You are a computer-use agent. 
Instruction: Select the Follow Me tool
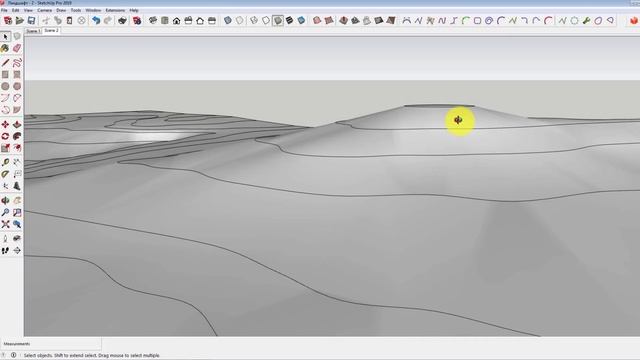pos(17,136)
